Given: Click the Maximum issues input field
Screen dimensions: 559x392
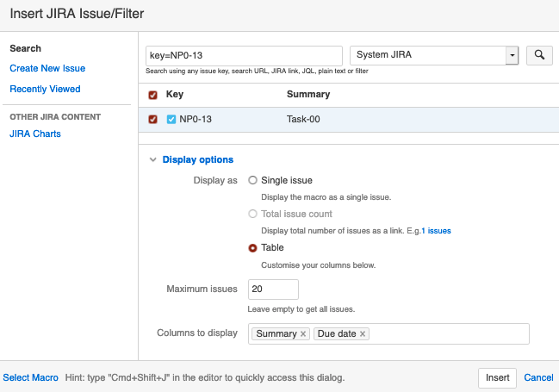Looking at the screenshot, I should pyautogui.click(x=273, y=289).
